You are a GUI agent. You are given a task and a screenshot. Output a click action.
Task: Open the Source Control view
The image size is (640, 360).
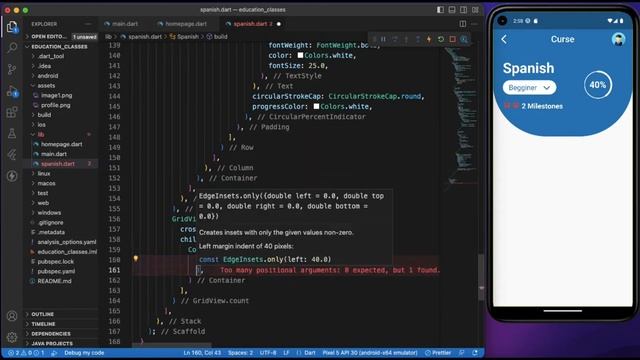coord(12,69)
